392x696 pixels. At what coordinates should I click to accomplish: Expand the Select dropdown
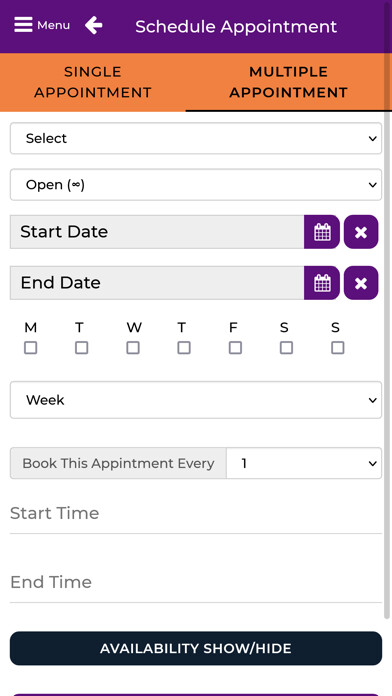(196, 138)
